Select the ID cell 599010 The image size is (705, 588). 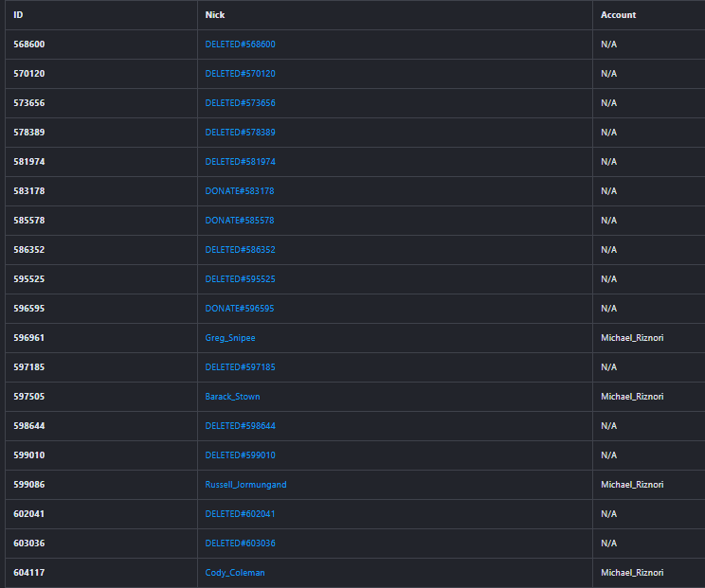click(x=28, y=455)
